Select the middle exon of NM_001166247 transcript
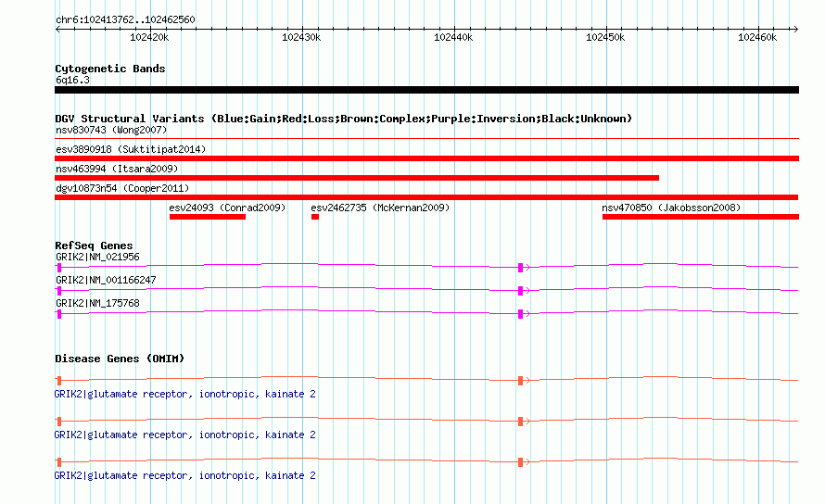 [x=520, y=291]
